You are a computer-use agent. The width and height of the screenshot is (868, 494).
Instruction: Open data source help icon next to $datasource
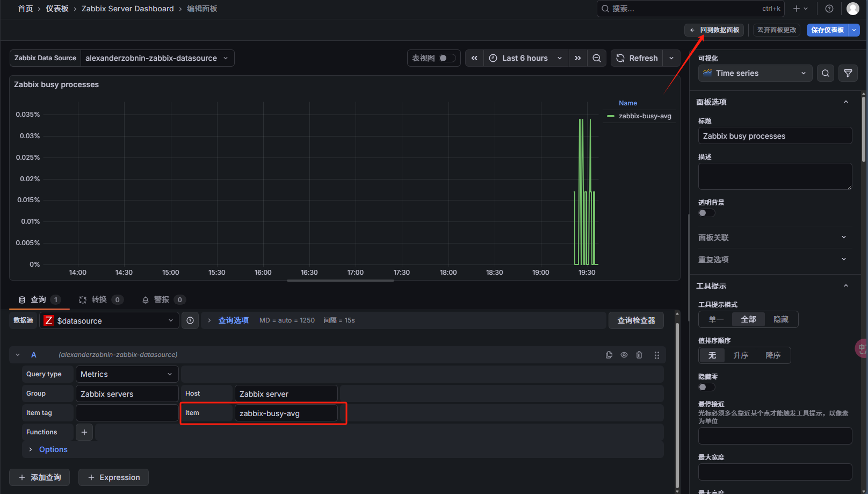(190, 320)
